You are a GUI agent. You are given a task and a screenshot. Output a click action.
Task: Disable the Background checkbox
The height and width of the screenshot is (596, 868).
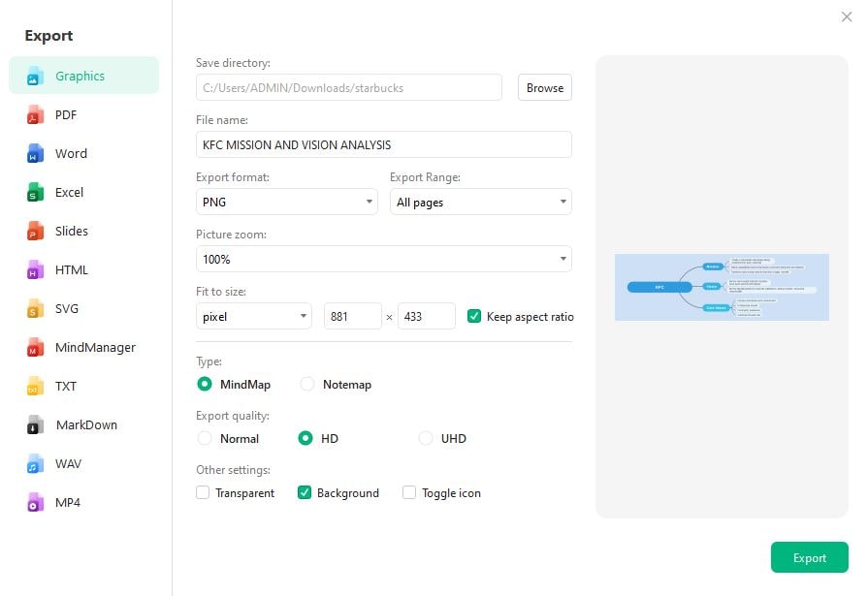coord(304,492)
